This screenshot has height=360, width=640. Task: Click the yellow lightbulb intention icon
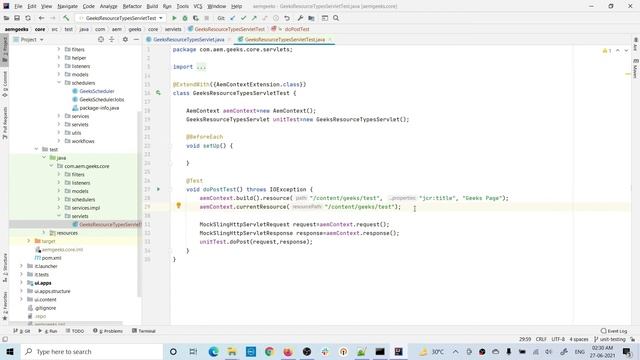point(178,206)
